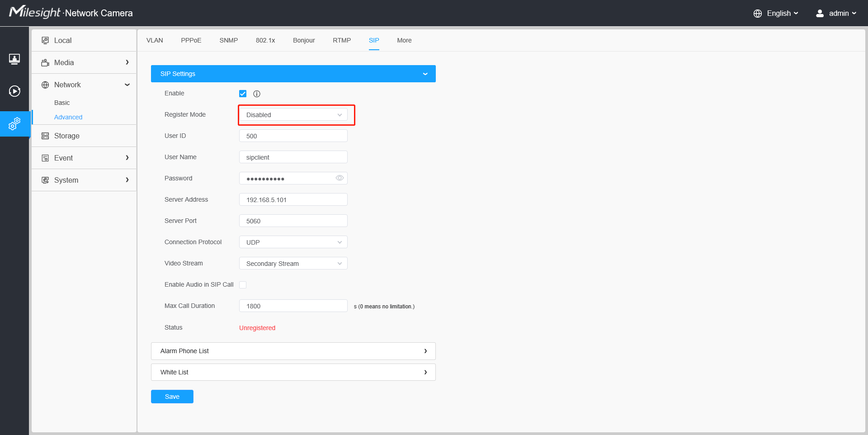This screenshot has height=435, width=868.
Task: Expand the Alarm Phone List section
Action: tap(293, 351)
